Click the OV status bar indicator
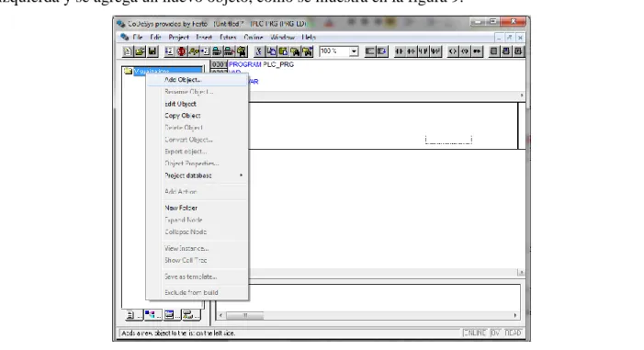Viewport: 644px width, 350px height. 496,333
